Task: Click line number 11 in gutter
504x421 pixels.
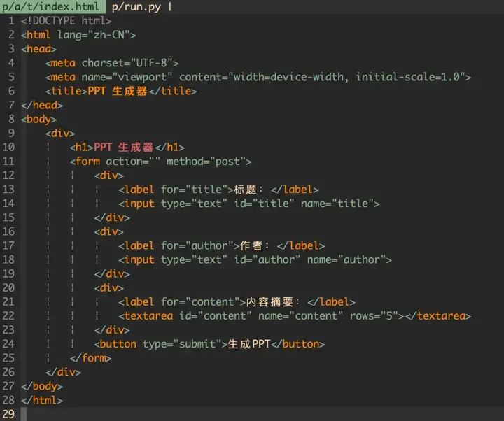Action: pyautogui.click(x=8, y=162)
